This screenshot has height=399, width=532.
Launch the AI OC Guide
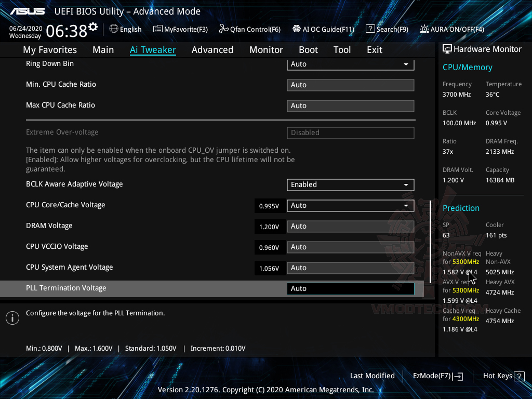pos(323,29)
